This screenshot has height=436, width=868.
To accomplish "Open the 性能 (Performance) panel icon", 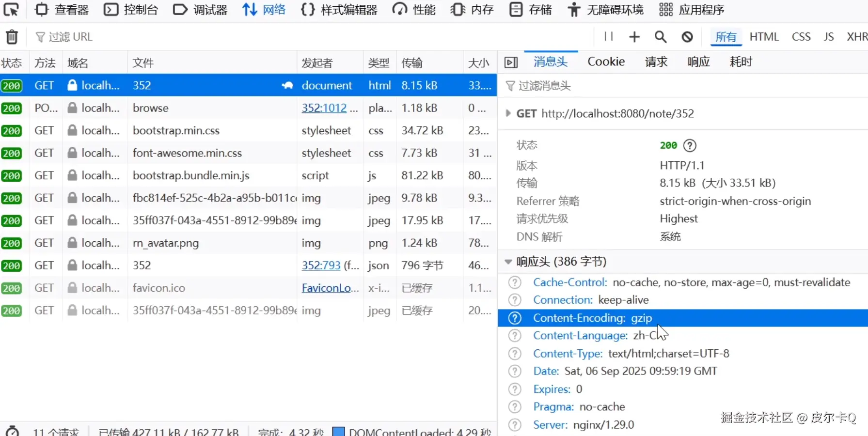I will click(x=399, y=9).
